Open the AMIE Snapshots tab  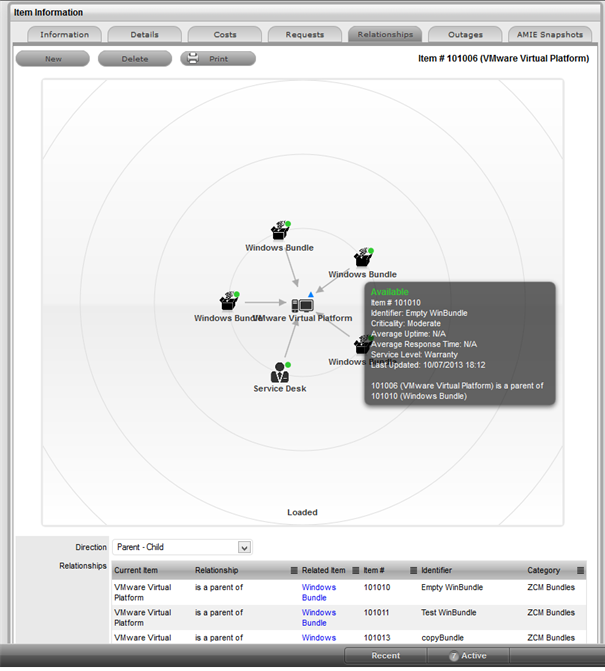coord(550,35)
